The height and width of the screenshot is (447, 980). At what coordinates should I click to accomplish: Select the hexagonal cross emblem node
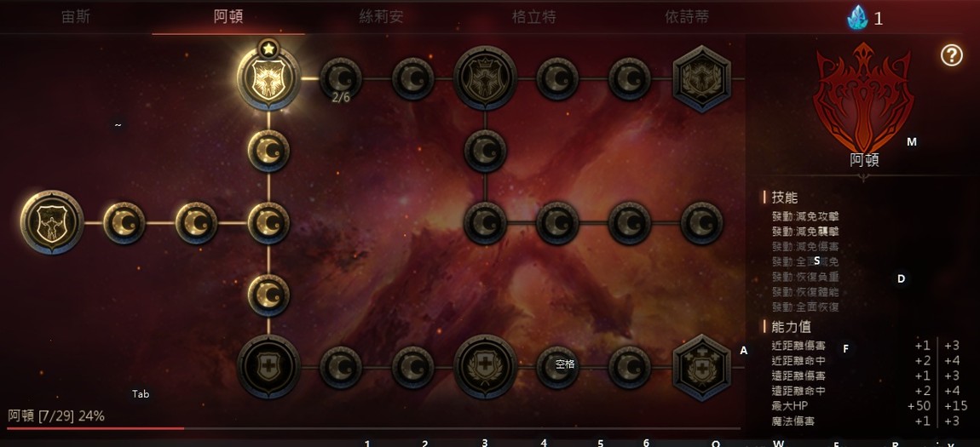click(x=701, y=367)
